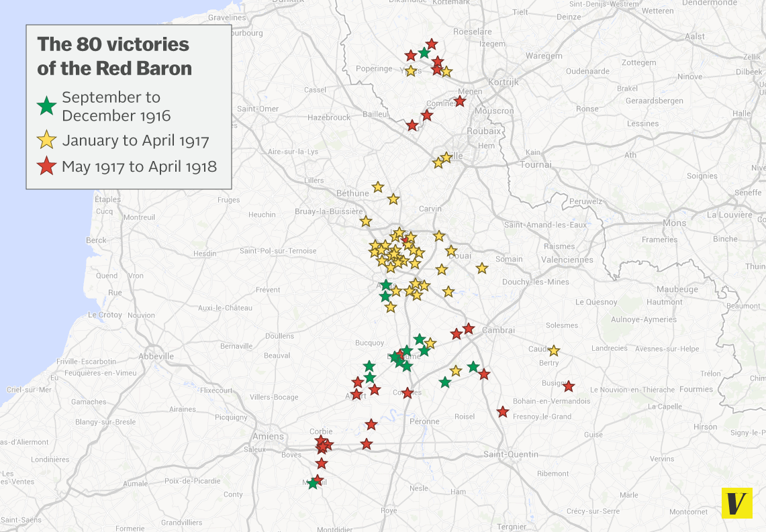The width and height of the screenshot is (766, 532).
Task: Select the green star north of Ypres
Action: pyautogui.click(x=424, y=53)
